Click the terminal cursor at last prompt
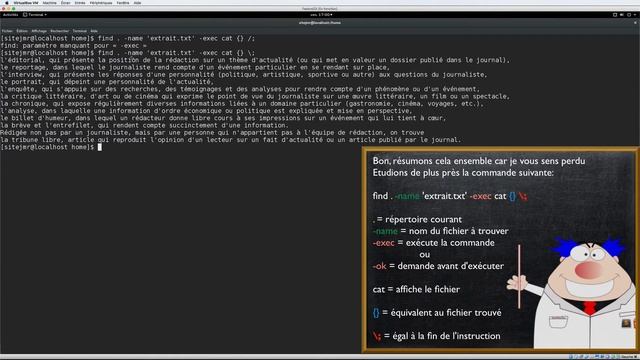 [x=100, y=147]
